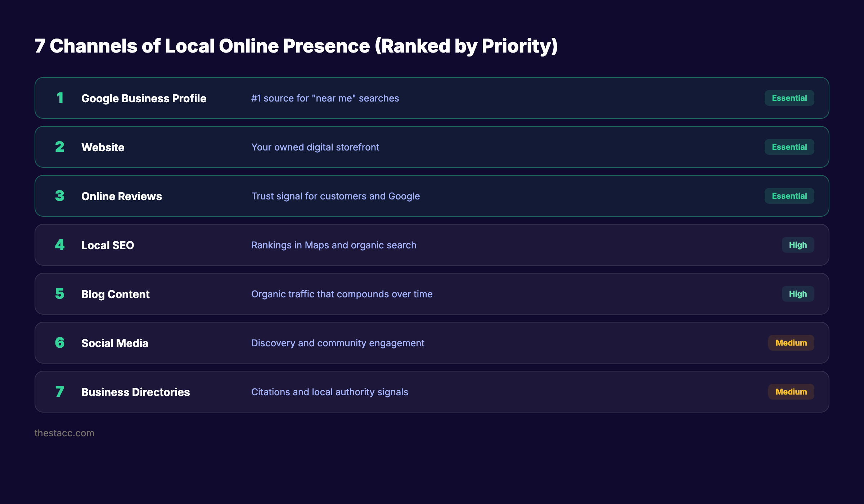Click the number 6 badge beside Social Media
This screenshot has width=864, height=504.
tap(60, 343)
